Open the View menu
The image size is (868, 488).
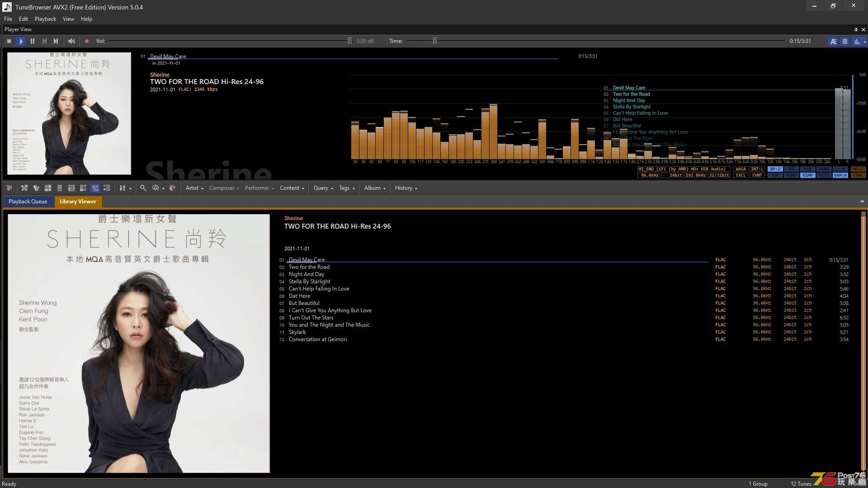pyautogui.click(x=68, y=19)
